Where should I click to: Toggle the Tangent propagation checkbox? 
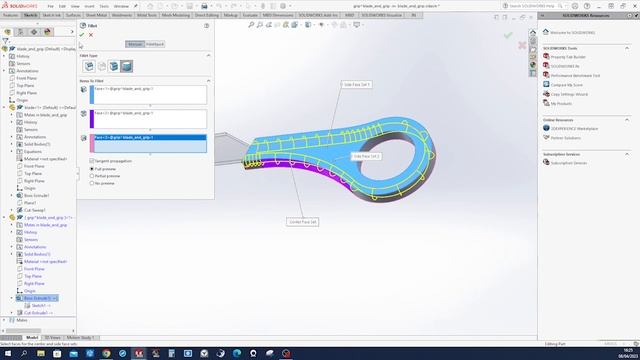[x=91, y=161]
